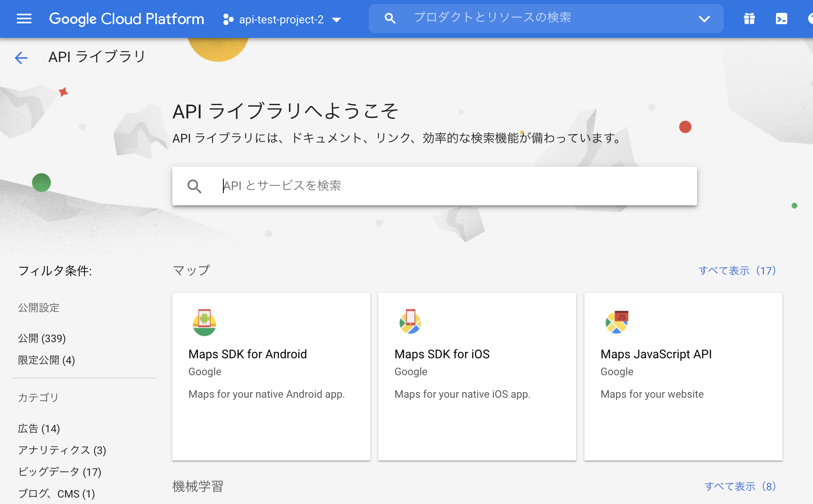Click the project hexagon icon
Viewport: 813px width, 504px height.
(x=228, y=19)
